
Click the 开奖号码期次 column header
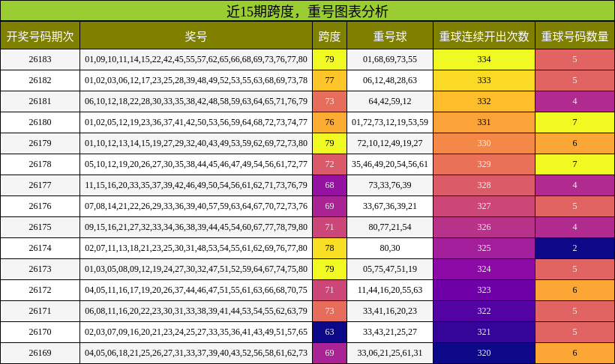pyautogui.click(x=40, y=36)
